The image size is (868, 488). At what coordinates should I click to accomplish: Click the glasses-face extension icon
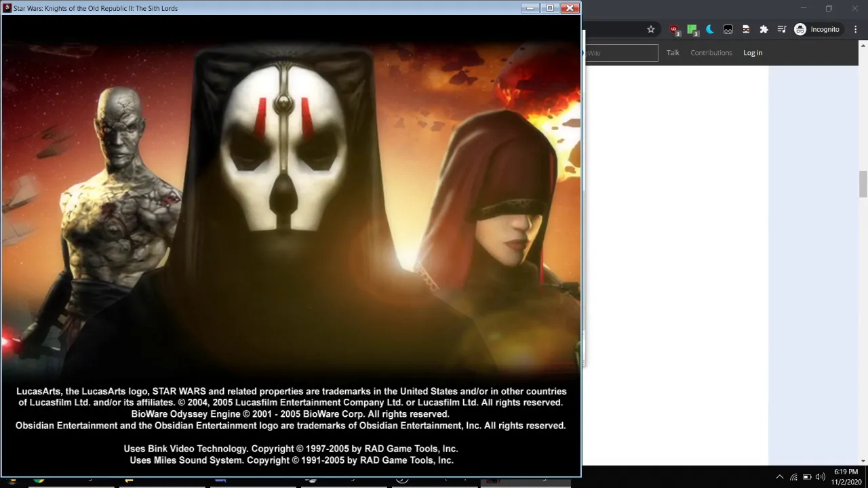click(728, 29)
